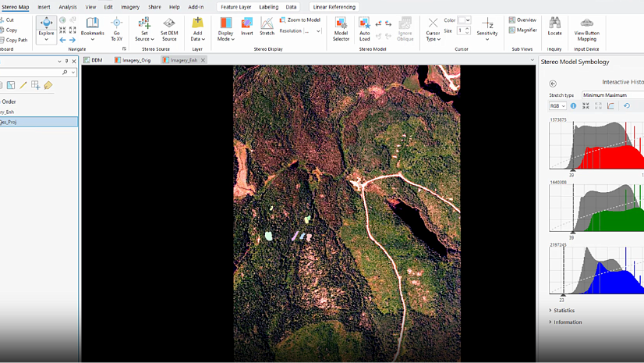Expand the Statistics section

562,311
